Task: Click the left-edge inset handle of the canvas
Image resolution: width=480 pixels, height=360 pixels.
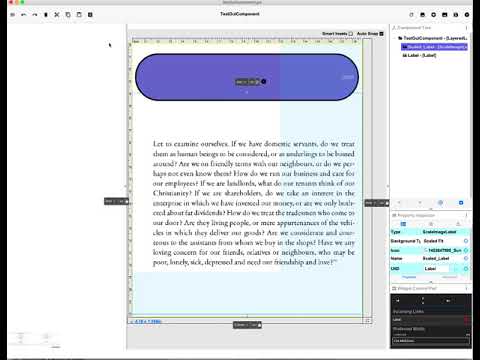Action: point(116,201)
